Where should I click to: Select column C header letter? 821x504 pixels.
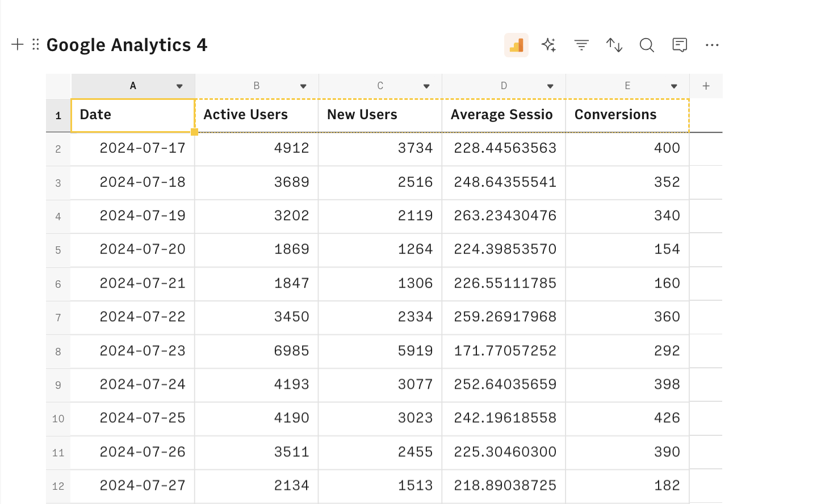[x=380, y=86]
